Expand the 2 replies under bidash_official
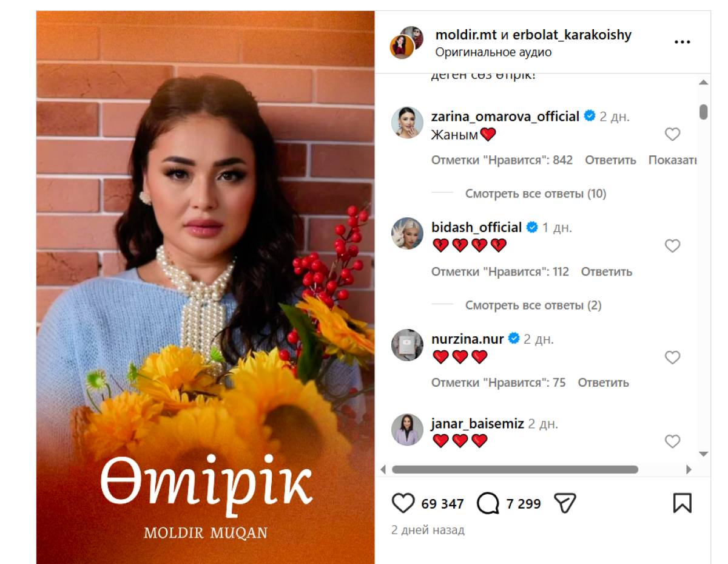The image size is (728, 564). 533,305
